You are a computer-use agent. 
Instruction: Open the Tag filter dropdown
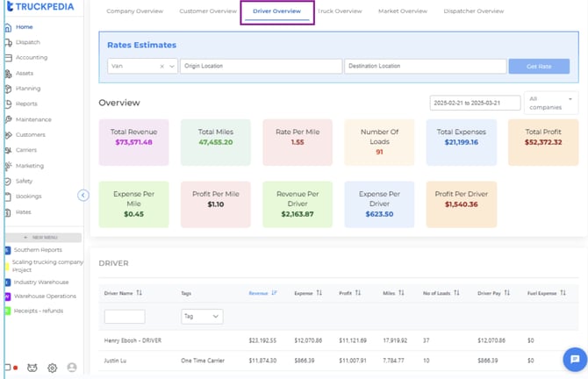click(x=202, y=317)
